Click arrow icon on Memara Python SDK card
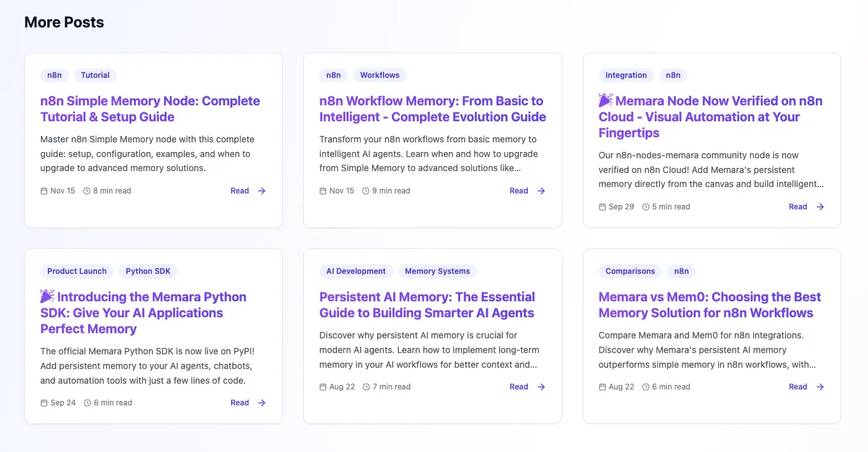Image resolution: width=868 pixels, height=452 pixels. 262,403
